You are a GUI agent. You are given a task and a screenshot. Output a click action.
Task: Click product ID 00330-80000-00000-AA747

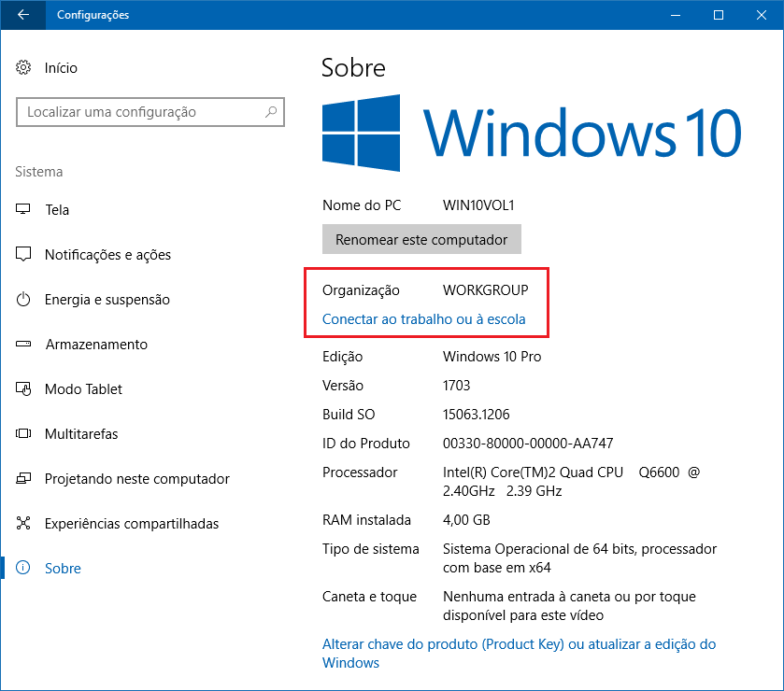tap(528, 444)
